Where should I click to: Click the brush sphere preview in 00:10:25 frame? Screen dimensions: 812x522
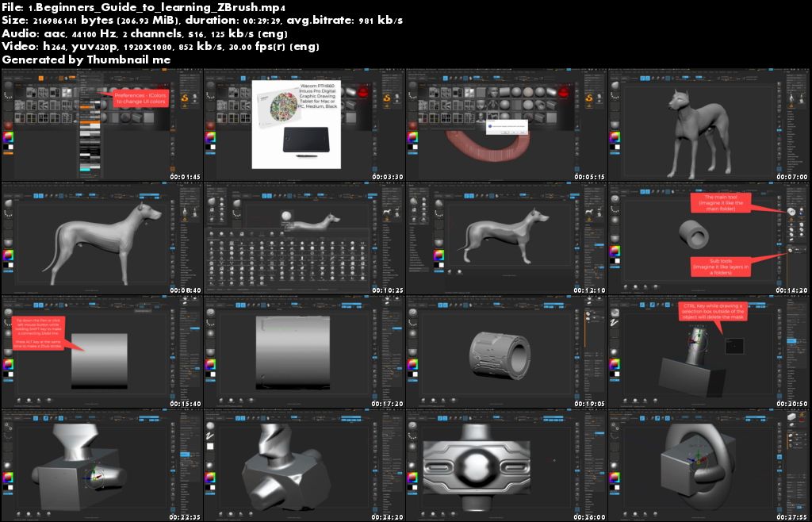click(286, 216)
